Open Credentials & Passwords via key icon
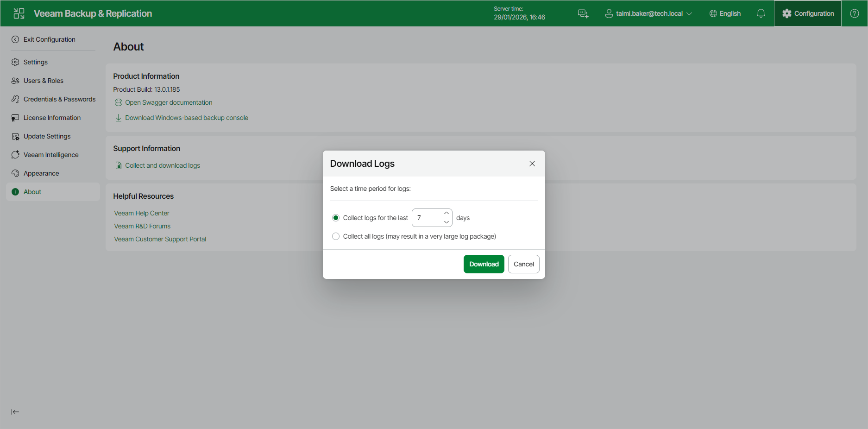This screenshot has height=429, width=868. click(x=15, y=99)
